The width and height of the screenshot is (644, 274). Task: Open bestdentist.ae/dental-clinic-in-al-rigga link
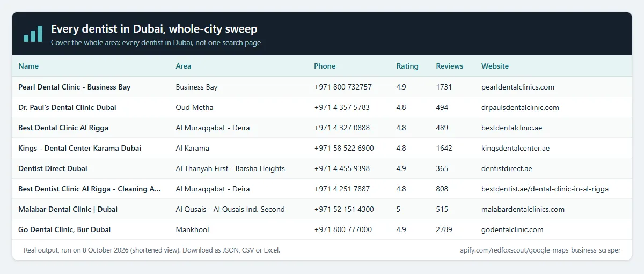pyautogui.click(x=545, y=189)
